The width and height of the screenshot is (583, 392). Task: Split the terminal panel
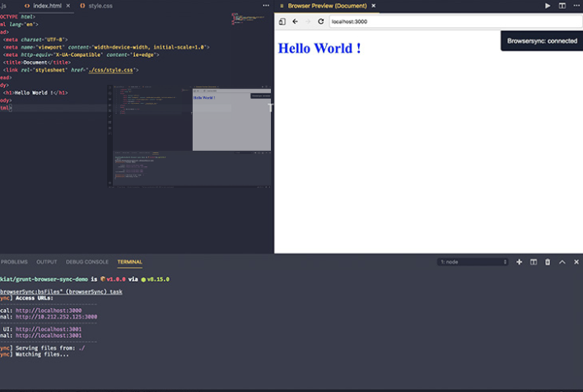(x=534, y=262)
